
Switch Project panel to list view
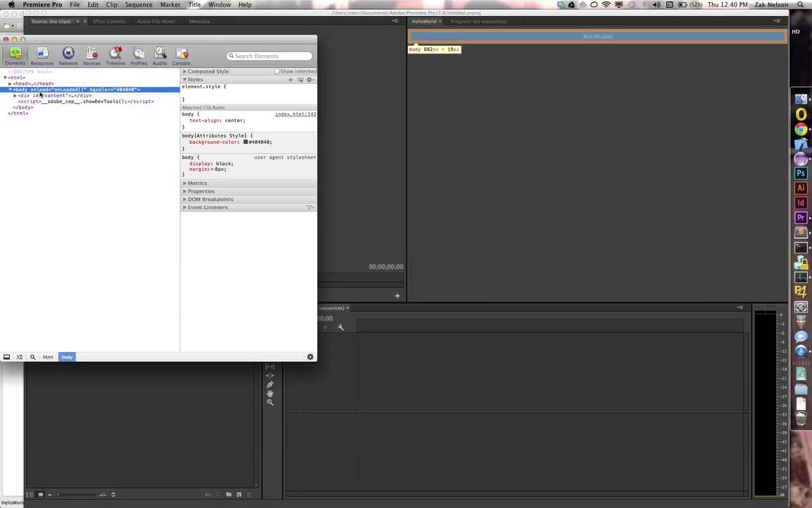(x=30, y=495)
